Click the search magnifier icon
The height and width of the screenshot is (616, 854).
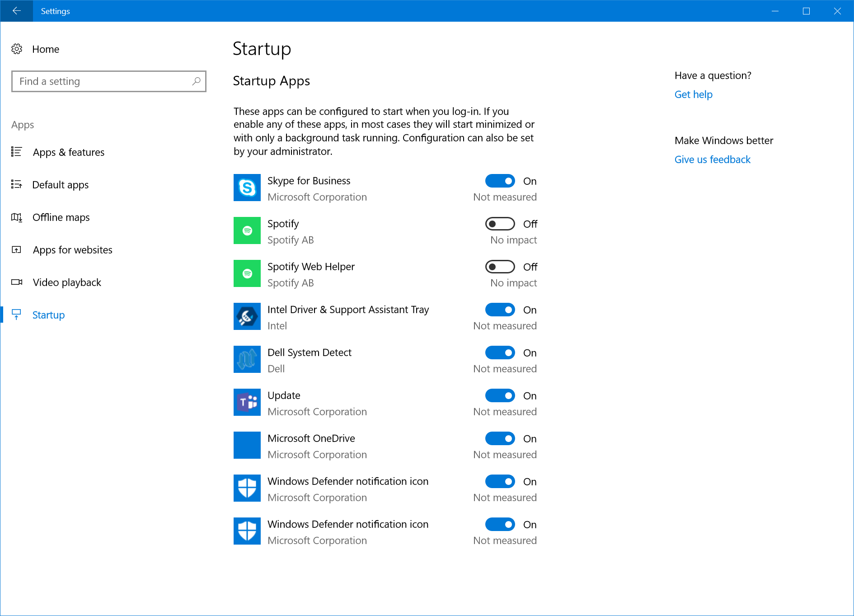[196, 81]
